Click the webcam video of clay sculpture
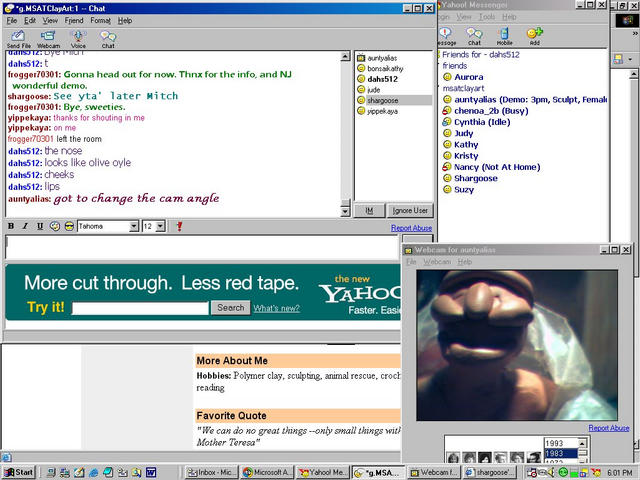Screen dimensions: 640x480 (x=517, y=345)
